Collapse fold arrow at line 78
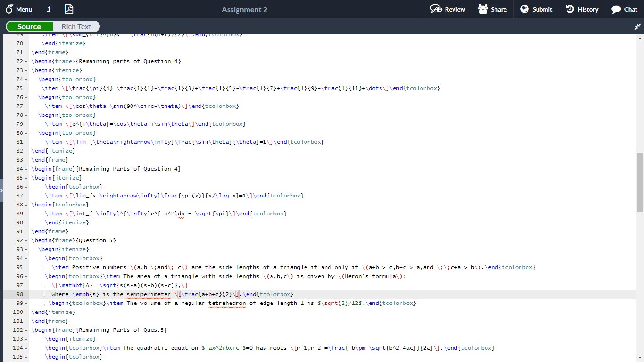Viewport: 644px width, 362px height. coord(26,115)
